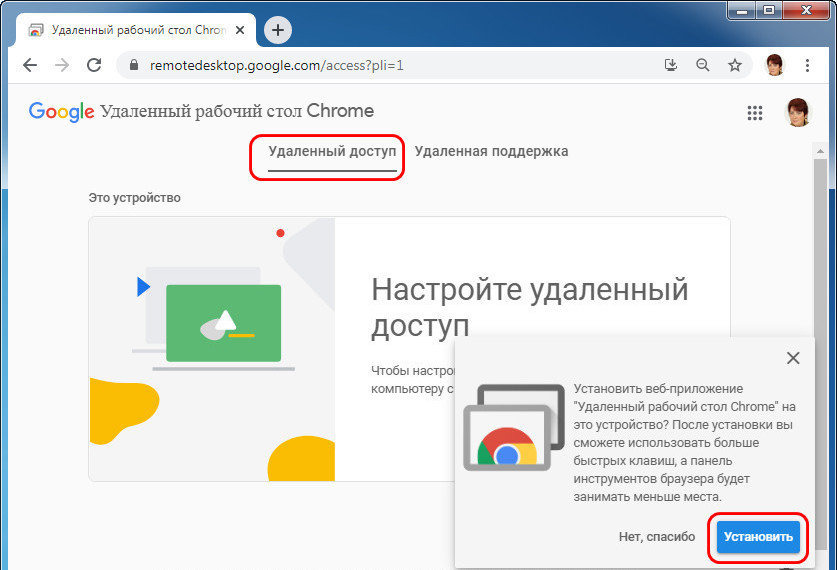Bookmark this page with the star
The image size is (837, 570).
tap(735, 66)
